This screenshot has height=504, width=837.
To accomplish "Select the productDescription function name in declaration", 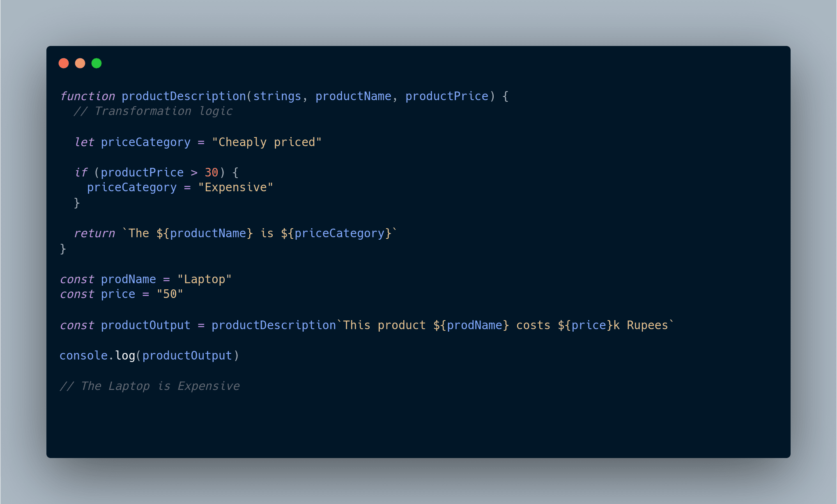I will [x=184, y=96].
